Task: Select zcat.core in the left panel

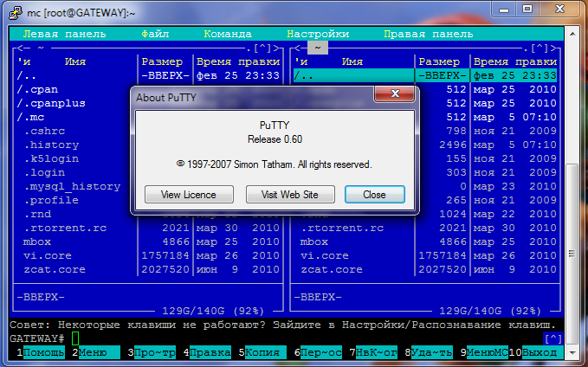Action: pos(55,269)
